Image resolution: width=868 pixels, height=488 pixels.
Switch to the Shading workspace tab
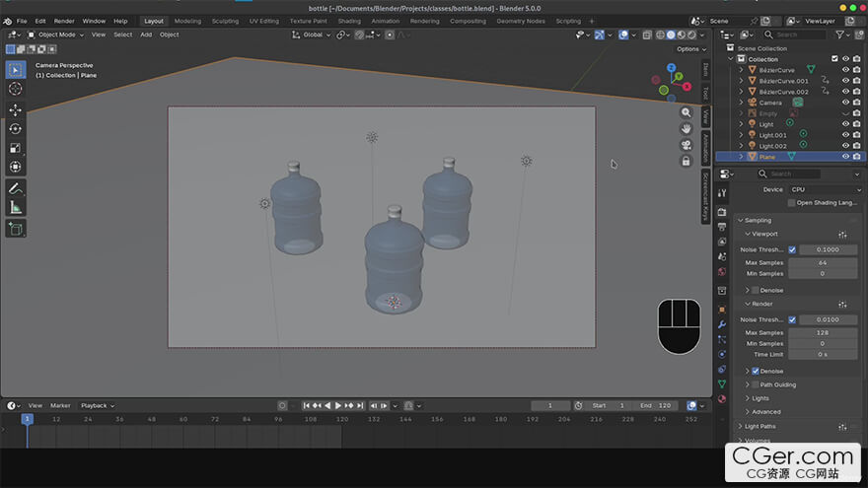[349, 21]
